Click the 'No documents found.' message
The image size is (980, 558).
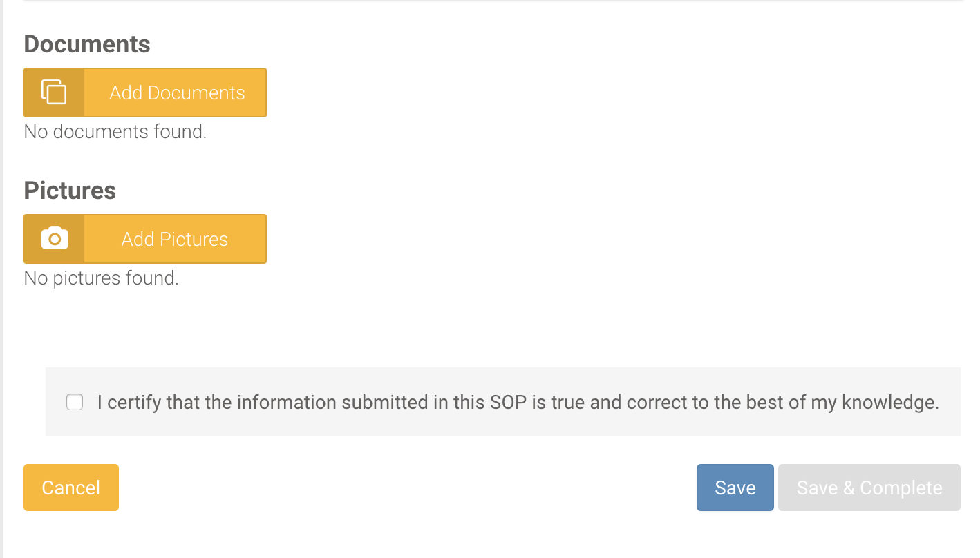point(115,131)
